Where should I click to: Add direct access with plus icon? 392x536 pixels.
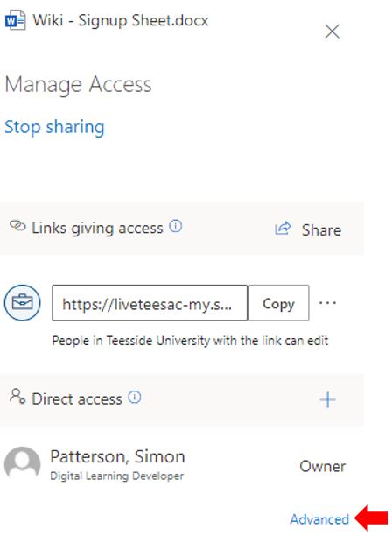(327, 399)
